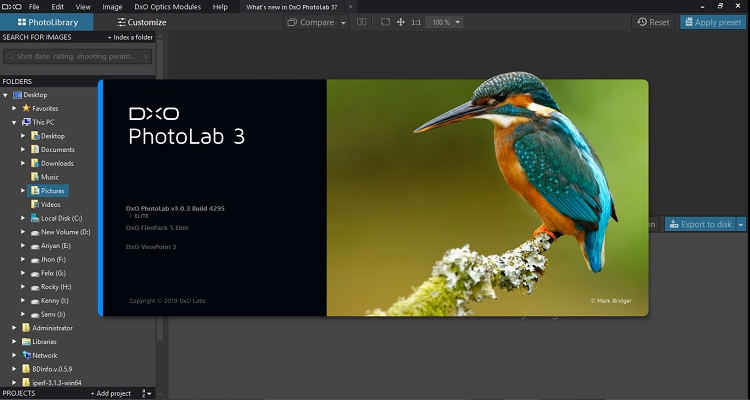Close the What's new tab

click(351, 7)
